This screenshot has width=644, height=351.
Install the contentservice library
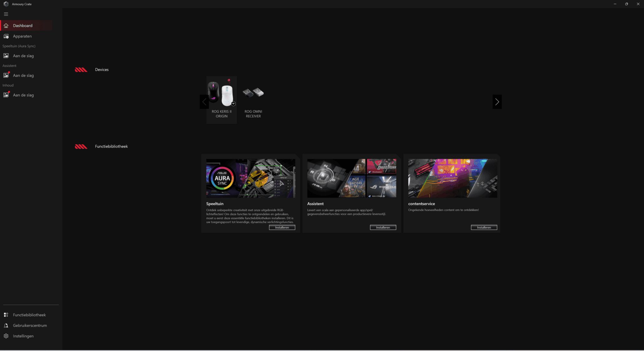click(484, 227)
